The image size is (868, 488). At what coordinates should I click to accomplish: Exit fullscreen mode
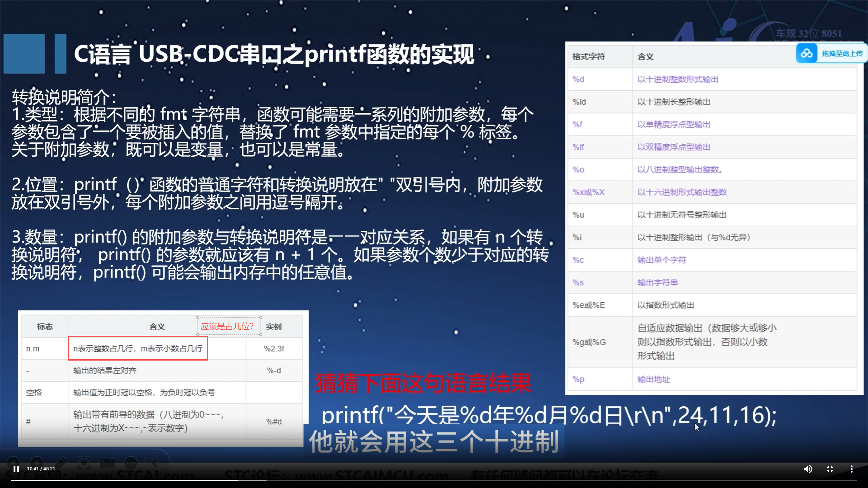(830, 469)
